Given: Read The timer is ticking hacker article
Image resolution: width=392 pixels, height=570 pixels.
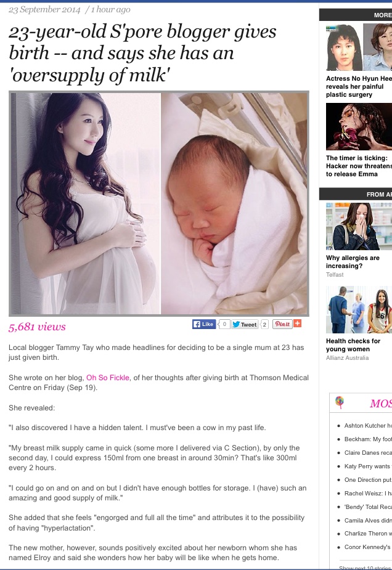Looking at the screenshot, I should click(x=359, y=166).
